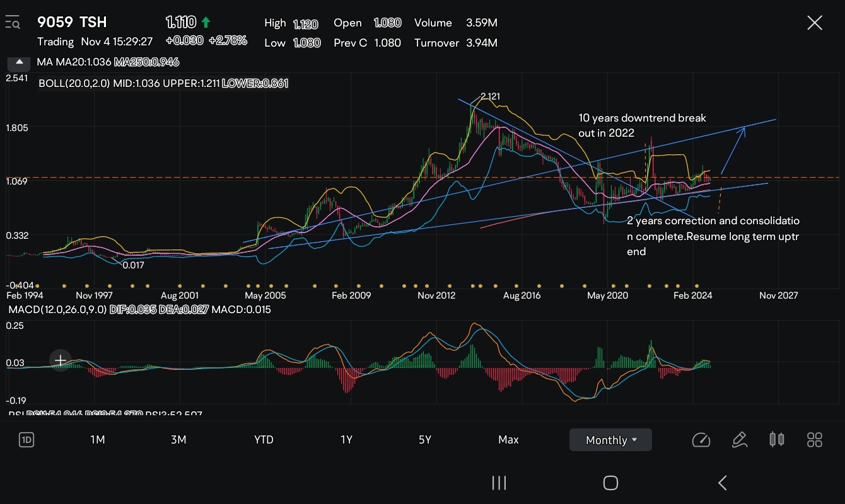Tap the Feb 1994 date axis label
This screenshot has width=845, height=504.
pos(25,295)
